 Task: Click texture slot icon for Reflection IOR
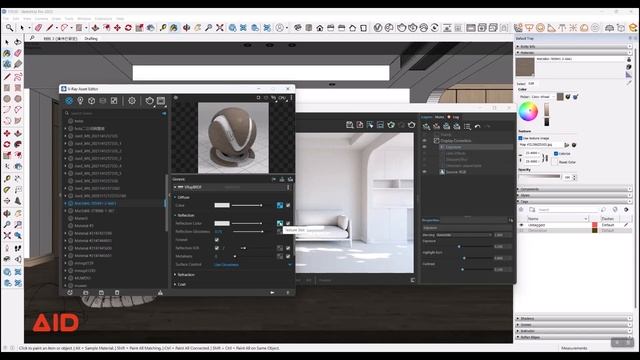pos(280,248)
